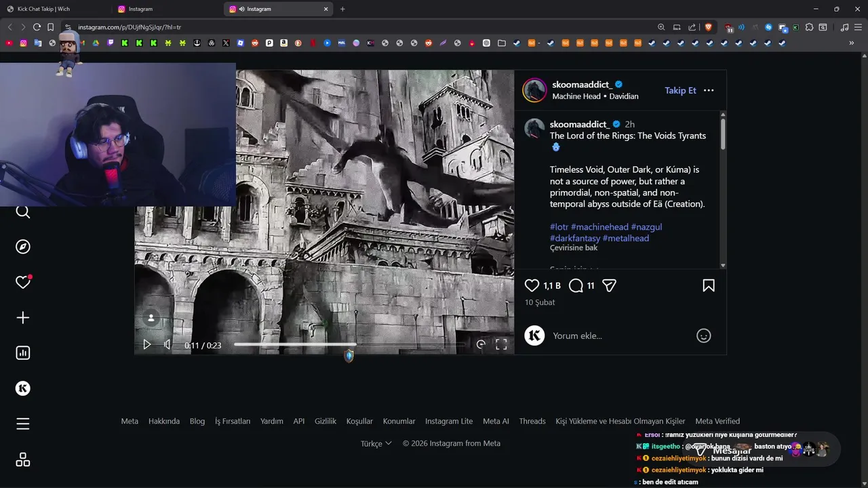View the 1,1 B likes count
Image resolution: width=868 pixels, height=488 pixels.
click(552, 286)
